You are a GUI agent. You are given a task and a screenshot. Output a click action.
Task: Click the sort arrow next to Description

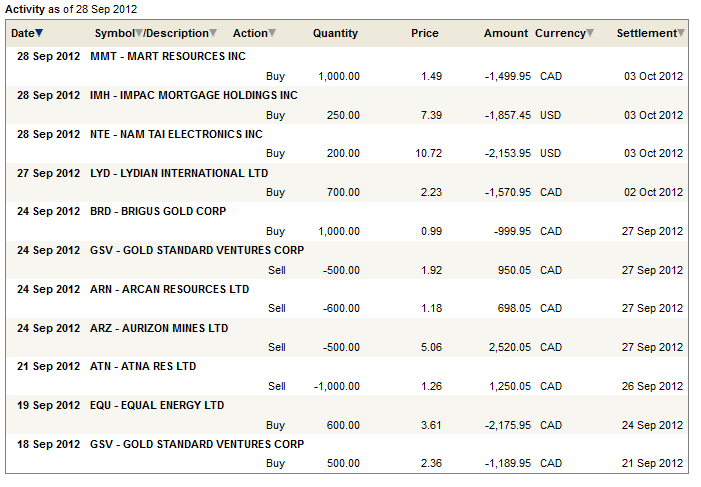(213, 34)
